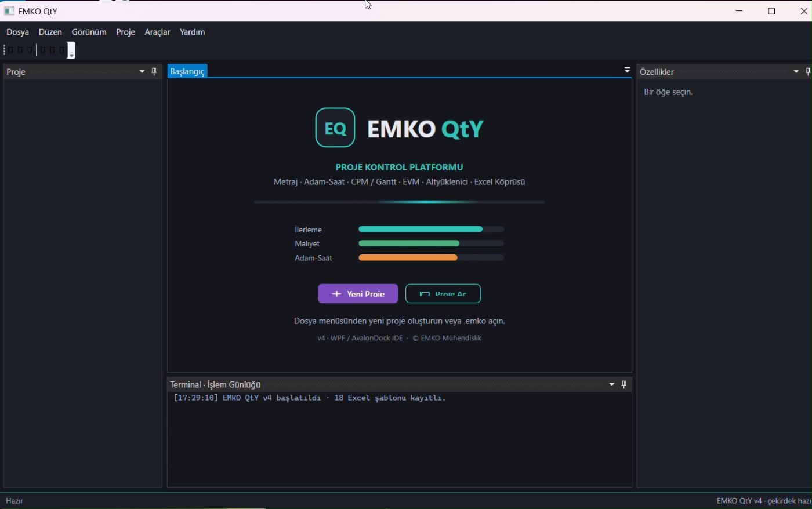Click the 'Hazır' status bar text

(x=14, y=501)
